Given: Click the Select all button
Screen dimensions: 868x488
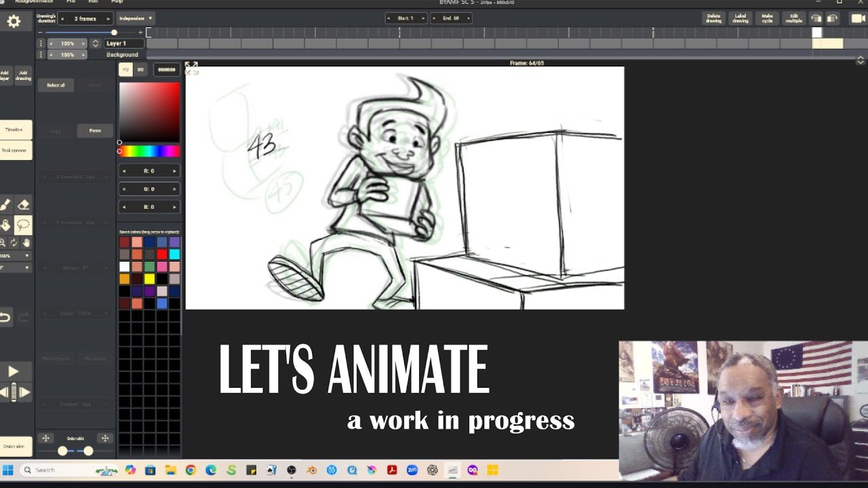Looking at the screenshot, I should tap(56, 85).
